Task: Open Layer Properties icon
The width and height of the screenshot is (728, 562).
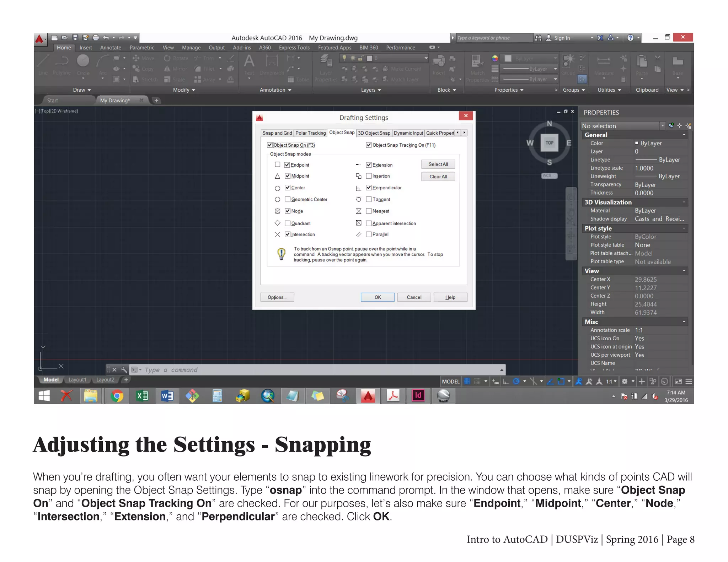Action: point(326,61)
